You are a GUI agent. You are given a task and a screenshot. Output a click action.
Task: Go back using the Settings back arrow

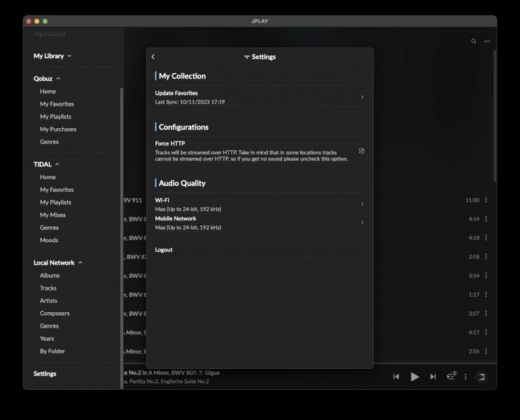(x=153, y=57)
